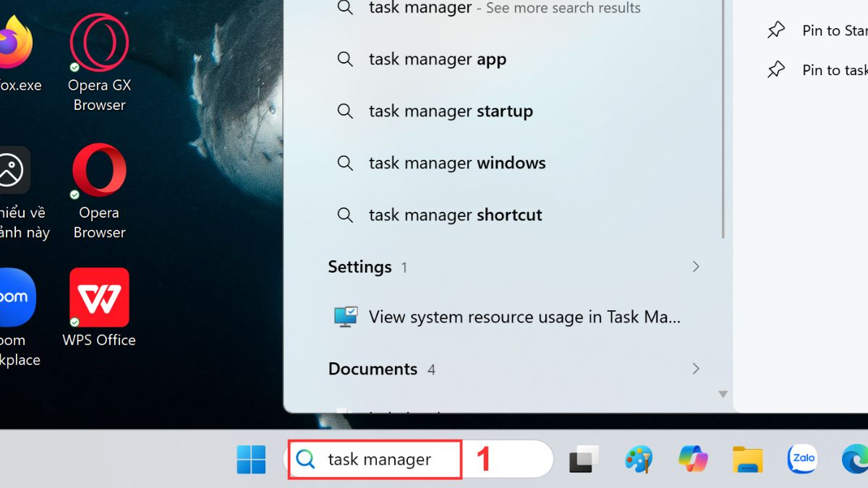Open Task View on the taskbar
Viewport: 868px width, 488px height.
click(x=584, y=459)
